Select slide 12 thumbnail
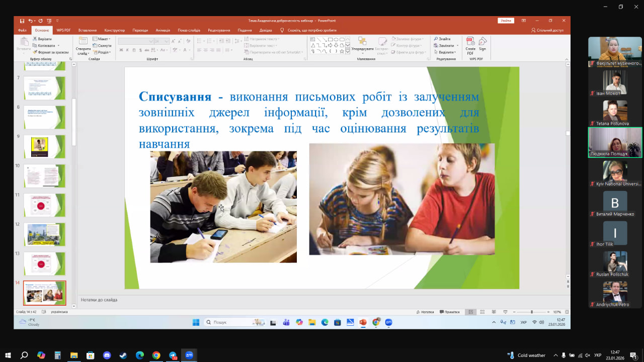The height and width of the screenshot is (362, 644). pos(44,234)
